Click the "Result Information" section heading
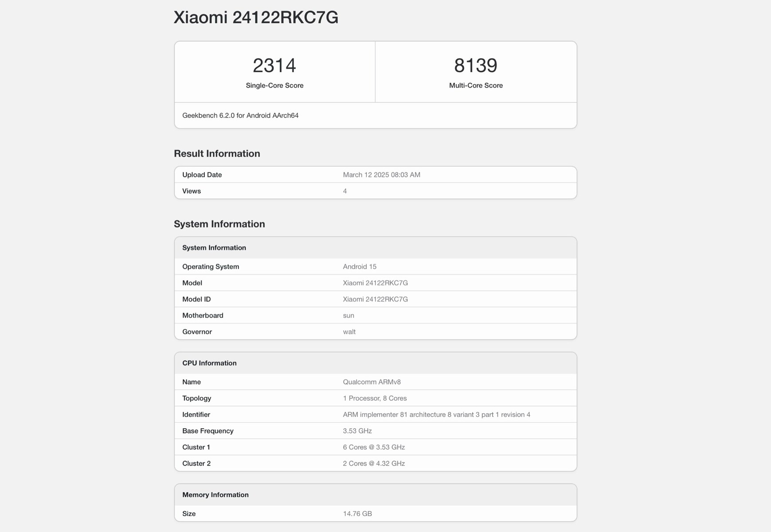Screen dimensions: 771x532 [217, 153]
